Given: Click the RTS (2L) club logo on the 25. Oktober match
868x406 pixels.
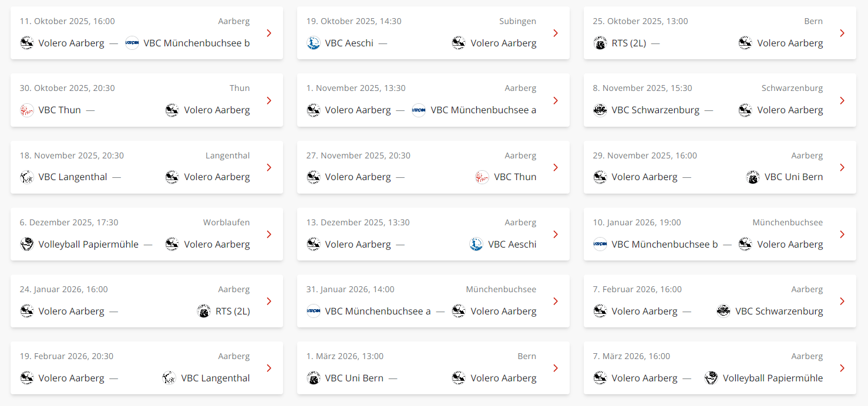Looking at the screenshot, I should click(600, 43).
